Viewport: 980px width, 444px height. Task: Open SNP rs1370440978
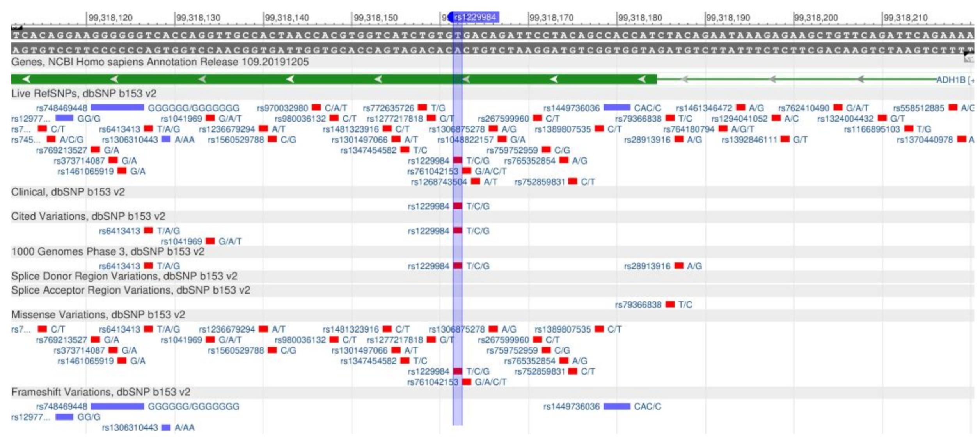point(936,140)
